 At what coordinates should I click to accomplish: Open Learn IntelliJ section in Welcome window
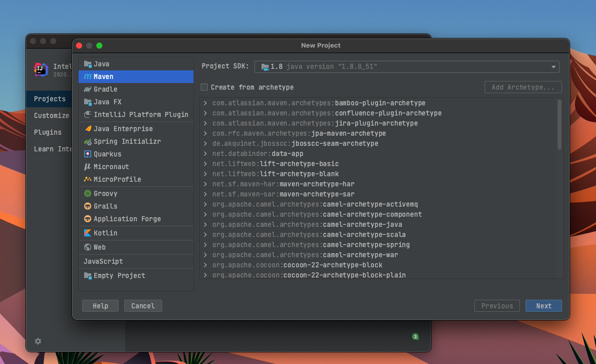[53, 149]
